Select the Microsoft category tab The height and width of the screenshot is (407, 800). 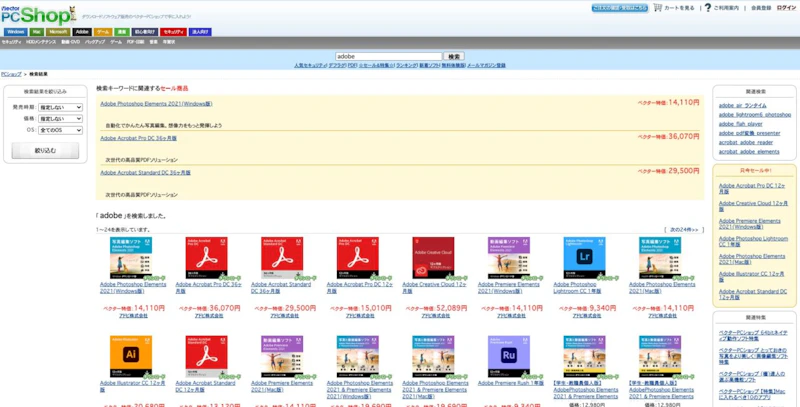pyautogui.click(x=58, y=32)
